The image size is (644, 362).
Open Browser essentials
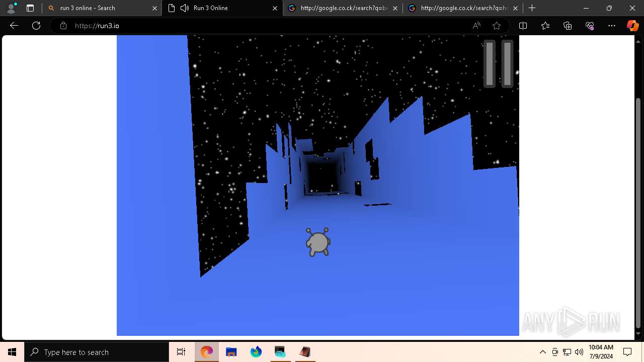590,26
